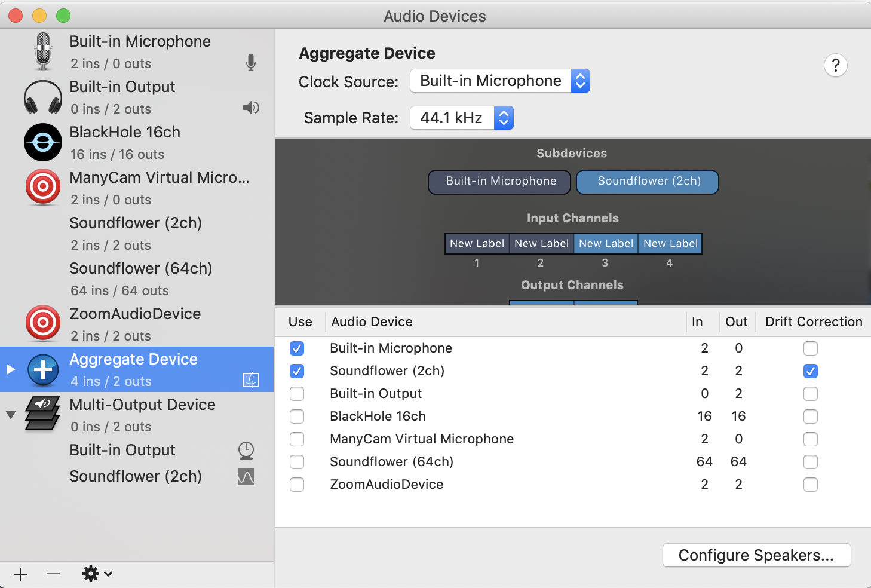This screenshot has width=871, height=588.
Task: Select the Built-in Output headphones icon
Action: (43, 97)
